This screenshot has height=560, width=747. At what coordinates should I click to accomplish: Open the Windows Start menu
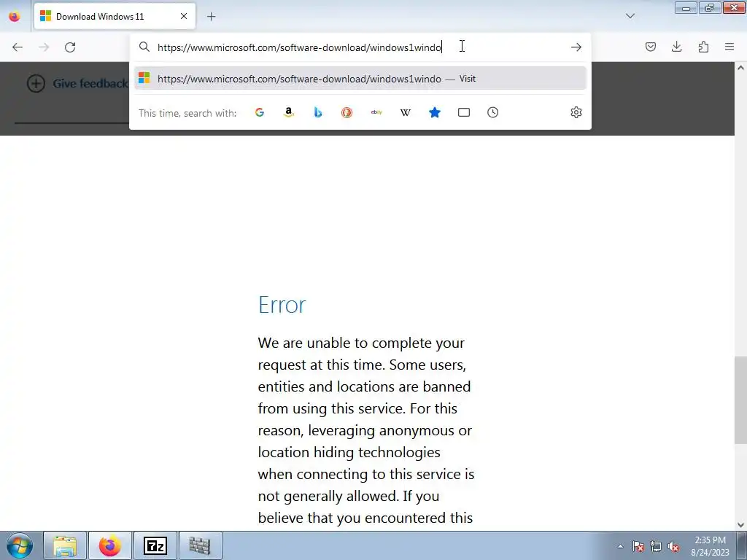pyautogui.click(x=20, y=545)
